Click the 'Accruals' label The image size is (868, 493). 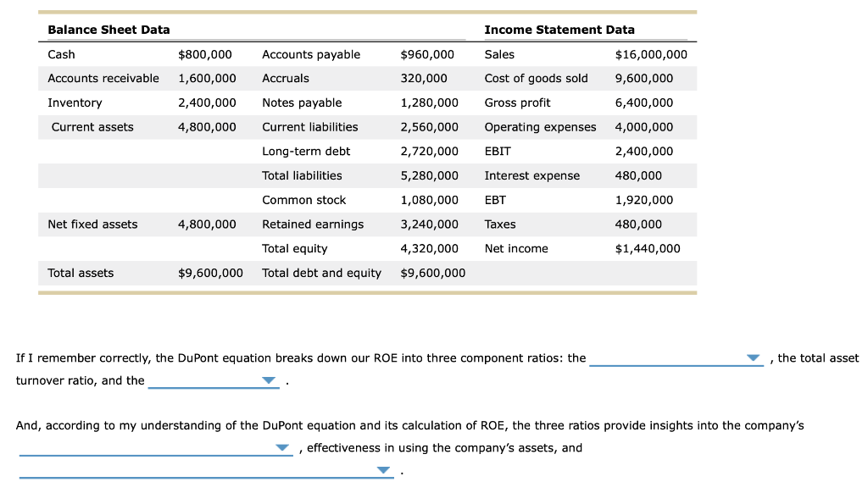286,79
